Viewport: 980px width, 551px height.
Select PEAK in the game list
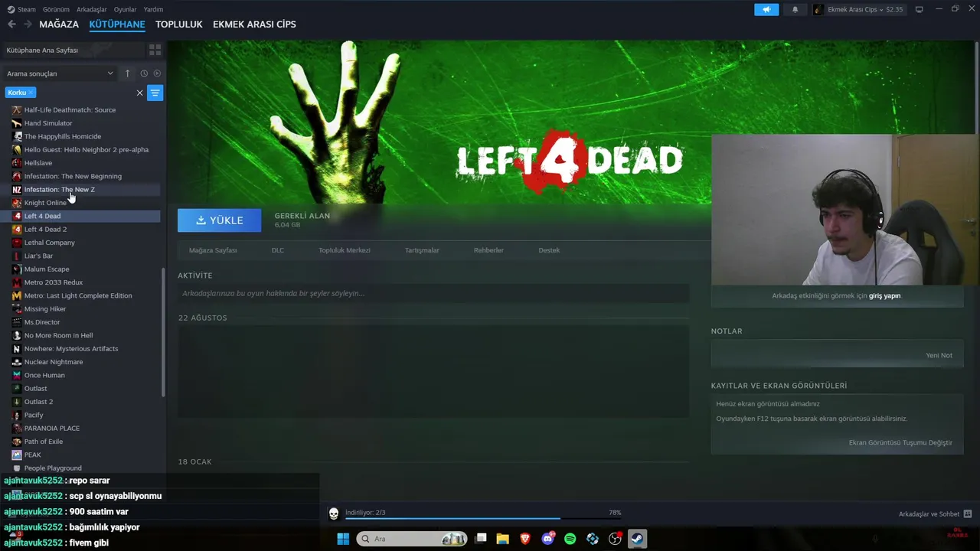86,455
